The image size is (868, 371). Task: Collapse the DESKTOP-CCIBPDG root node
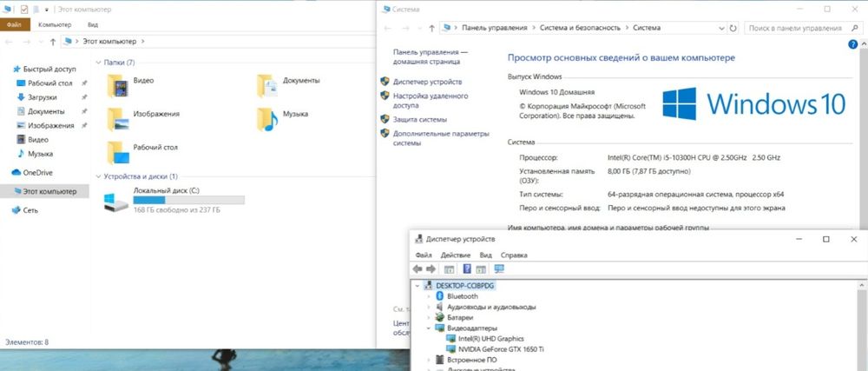[417, 286]
